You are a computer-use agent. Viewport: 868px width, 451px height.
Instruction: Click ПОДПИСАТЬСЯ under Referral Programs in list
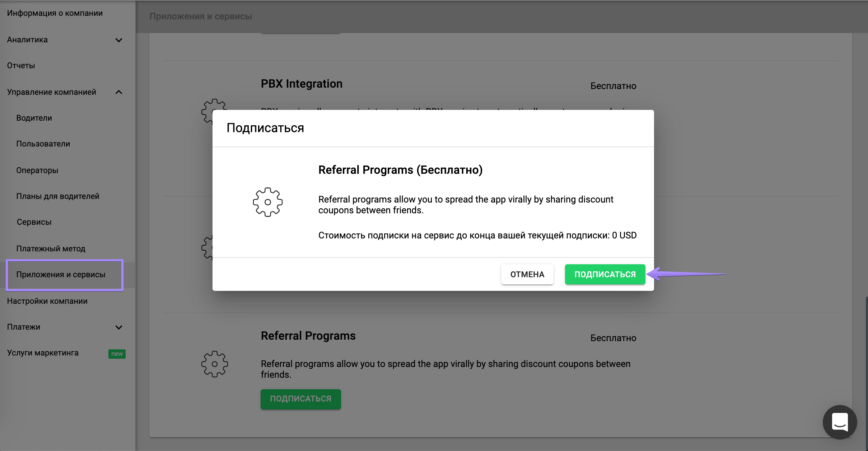pyautogui.click(x=300, y=399)
